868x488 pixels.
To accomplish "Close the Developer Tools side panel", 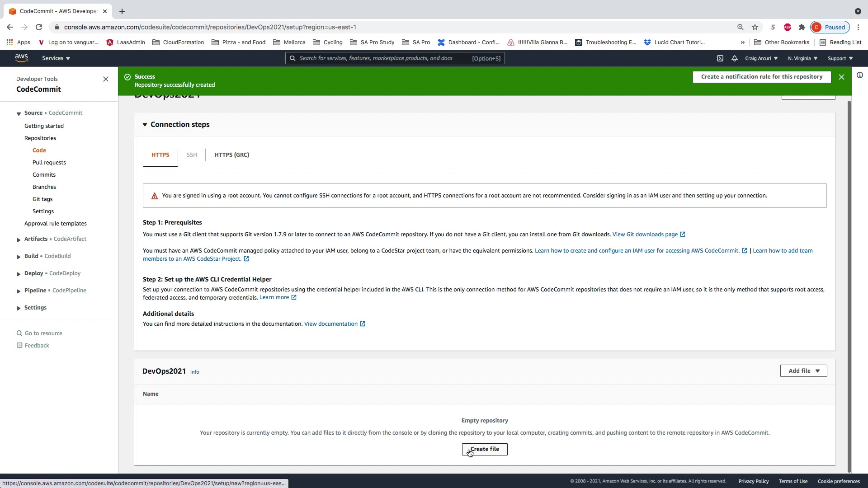I will point(106,79).
